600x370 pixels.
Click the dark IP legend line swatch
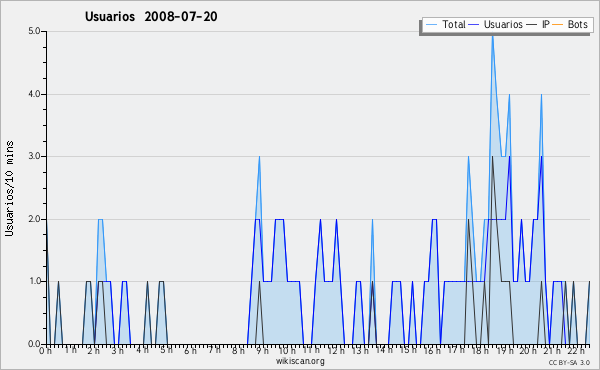pos(532,24)
